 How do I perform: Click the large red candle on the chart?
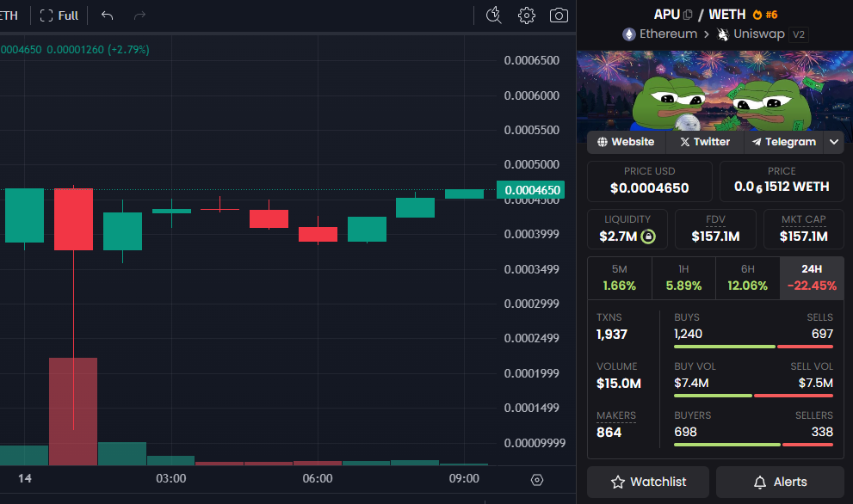pyautogui.click(x=73, y=219)
